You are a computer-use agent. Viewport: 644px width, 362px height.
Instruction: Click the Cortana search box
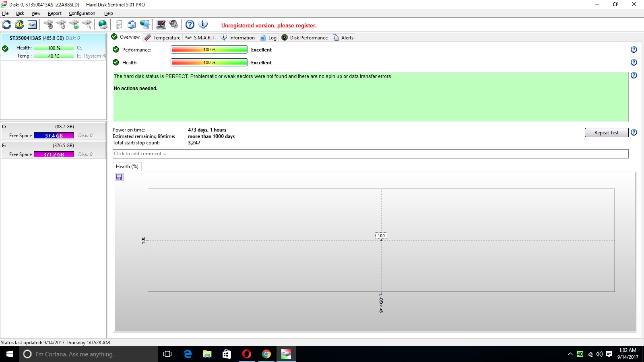click(89, 354)
